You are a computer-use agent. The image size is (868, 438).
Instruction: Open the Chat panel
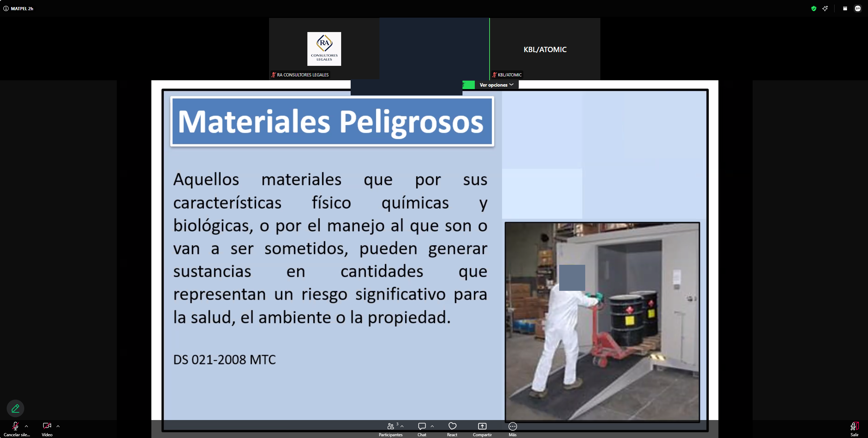422,429
